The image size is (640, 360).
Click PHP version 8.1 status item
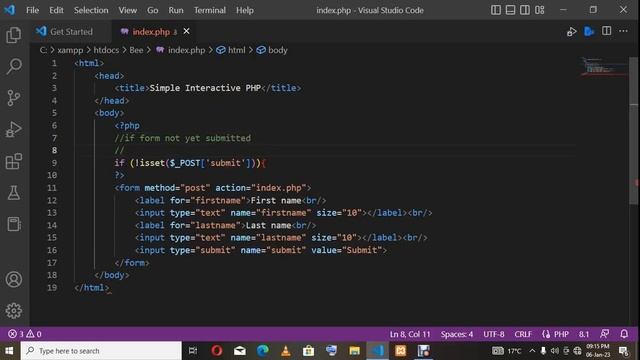[x=584, y=334]
